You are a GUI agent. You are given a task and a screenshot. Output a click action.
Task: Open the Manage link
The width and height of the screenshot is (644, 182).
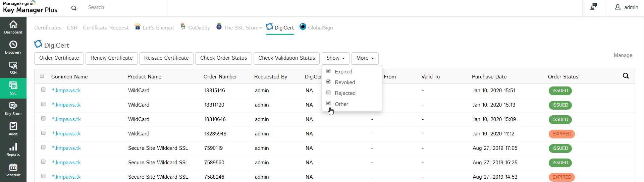click(x=623, y=55)
